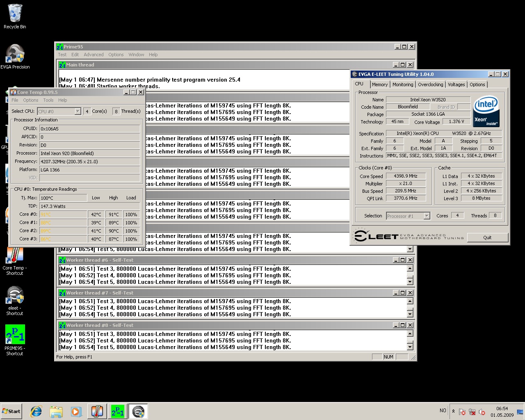
Task: Maximize the Main thread child window
Action: click(x=403, y=65)
